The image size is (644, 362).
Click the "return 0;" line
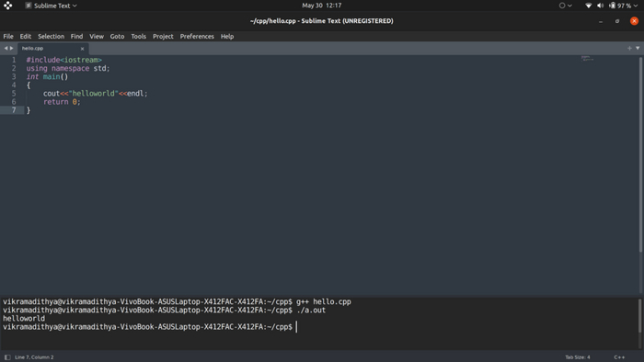pyautogui.click(x=62, y=102)
